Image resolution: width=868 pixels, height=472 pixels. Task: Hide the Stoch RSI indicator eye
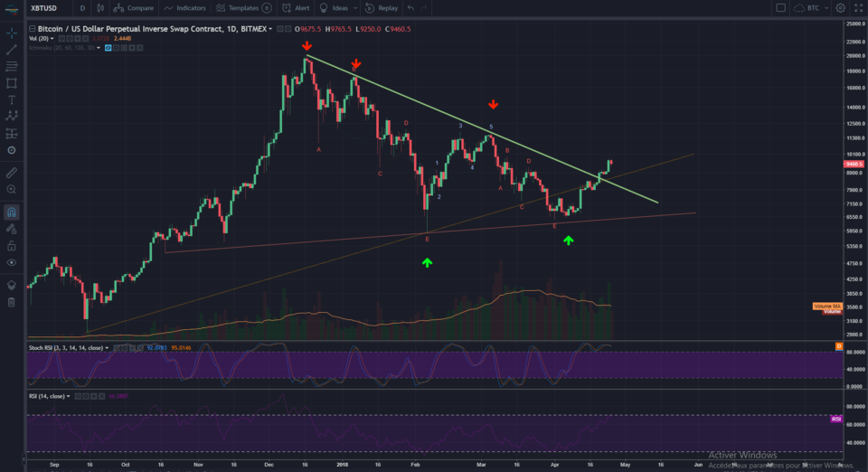[x=118, y=348]
